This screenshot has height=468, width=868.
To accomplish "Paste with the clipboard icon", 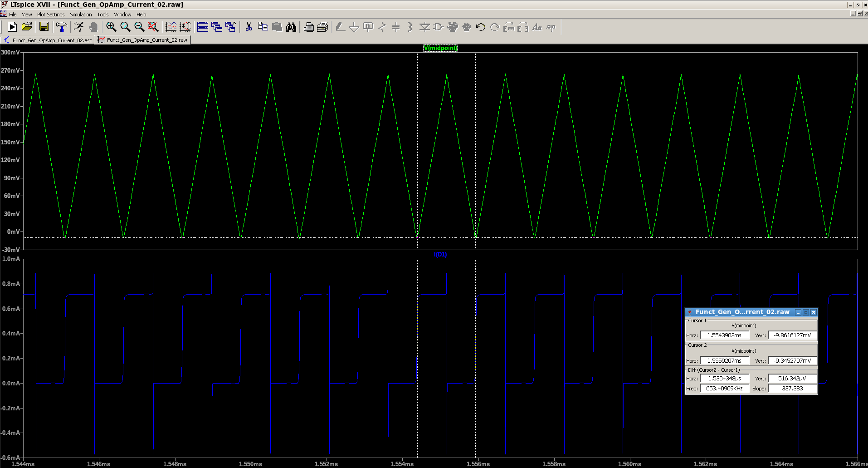I will [277, 27].
